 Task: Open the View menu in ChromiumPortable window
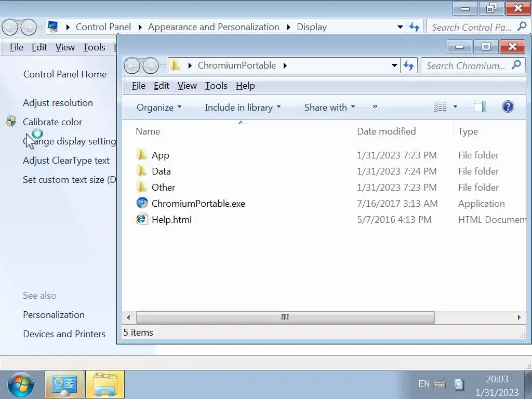click(187, 86)
